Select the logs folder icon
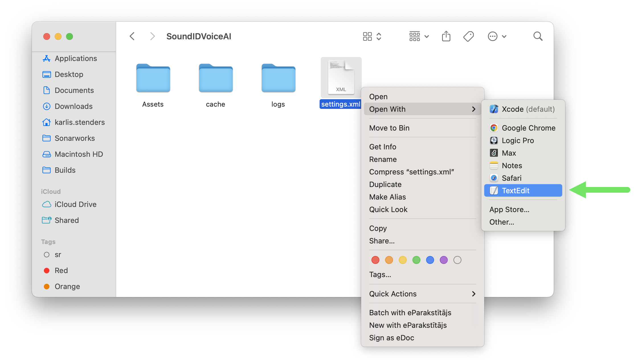The width and height of the screenshot is (644, 362). 278,78
